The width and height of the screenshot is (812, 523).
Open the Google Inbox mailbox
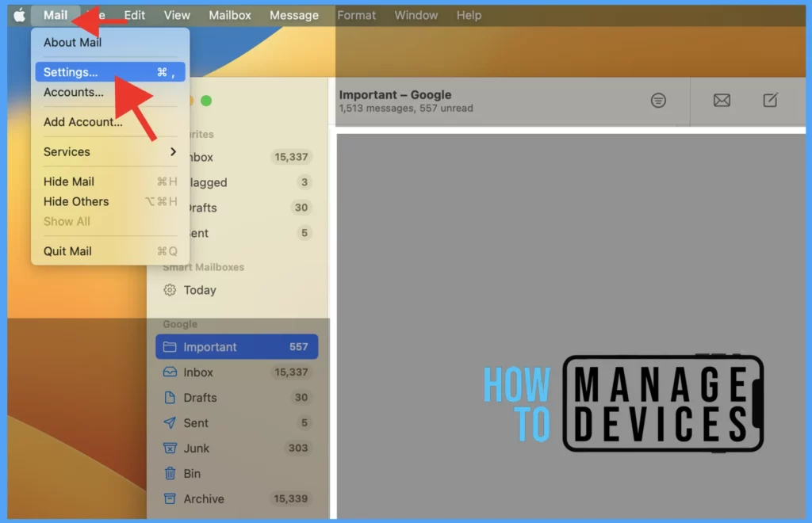tap(236, 372)
